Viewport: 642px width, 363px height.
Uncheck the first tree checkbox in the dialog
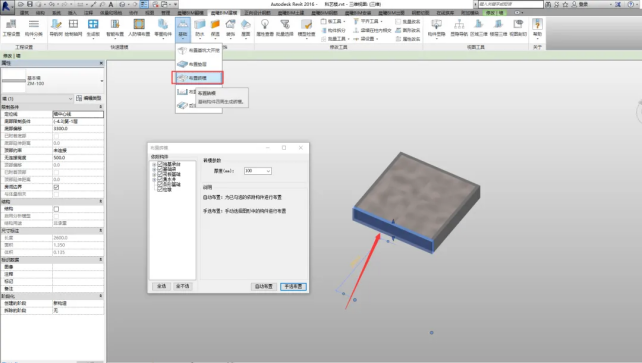(x=160, y=164)
